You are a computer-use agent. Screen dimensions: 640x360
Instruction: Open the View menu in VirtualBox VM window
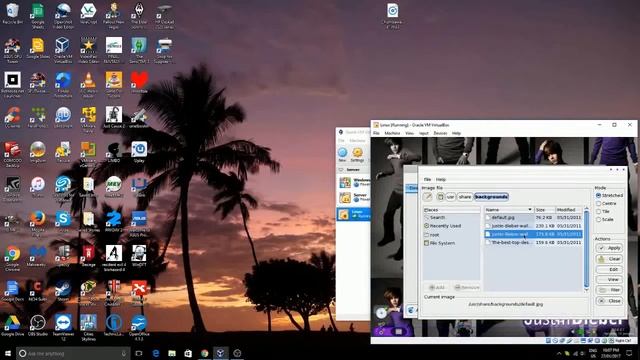(409, 133)
